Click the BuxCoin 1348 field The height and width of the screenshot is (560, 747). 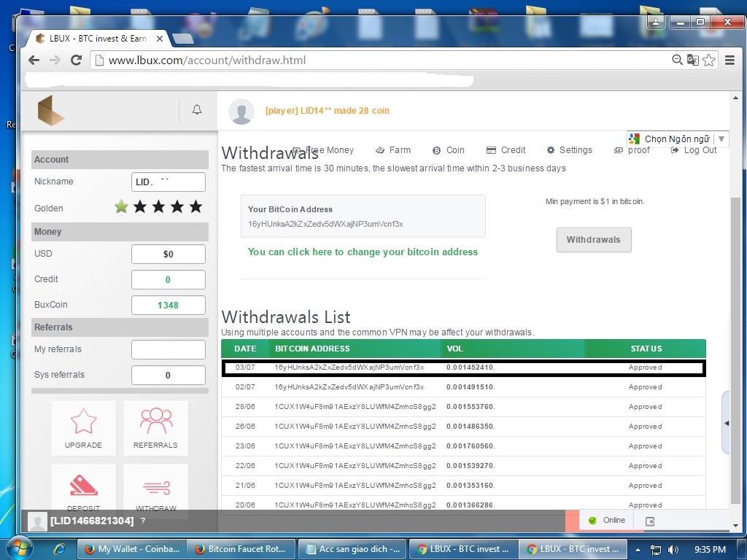pos(169,306)
